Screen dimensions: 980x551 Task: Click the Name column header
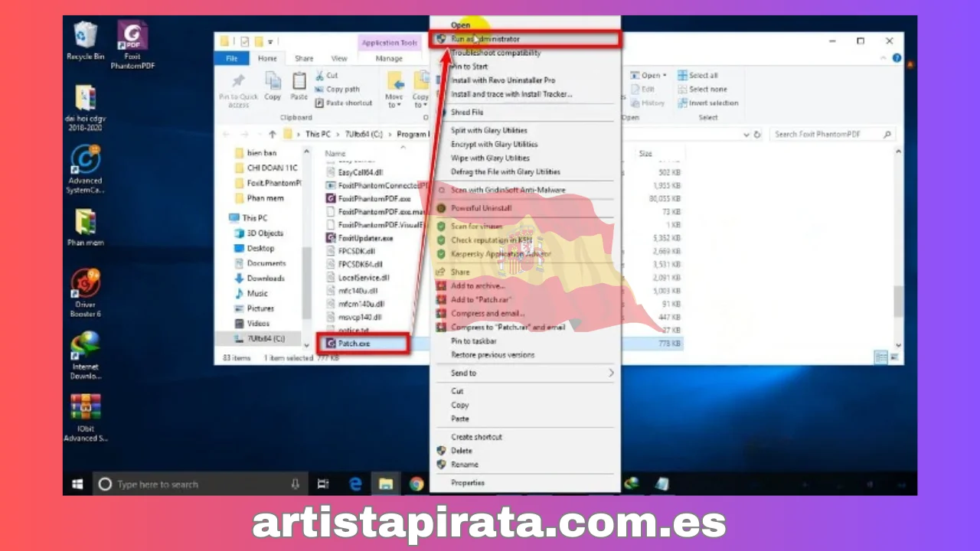[x=335, y=154]
